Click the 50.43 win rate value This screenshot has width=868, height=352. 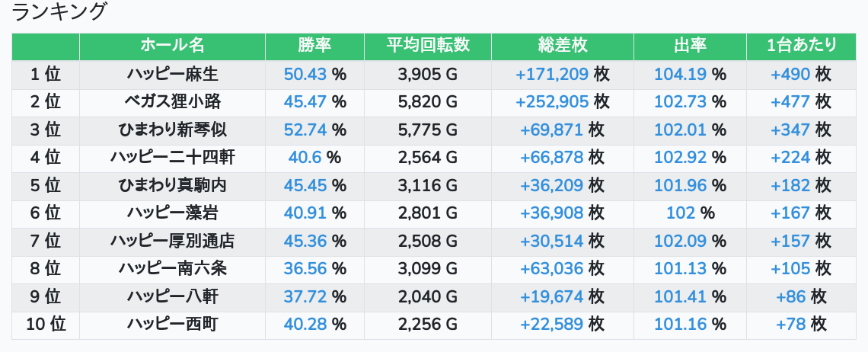tap(305, 74)
